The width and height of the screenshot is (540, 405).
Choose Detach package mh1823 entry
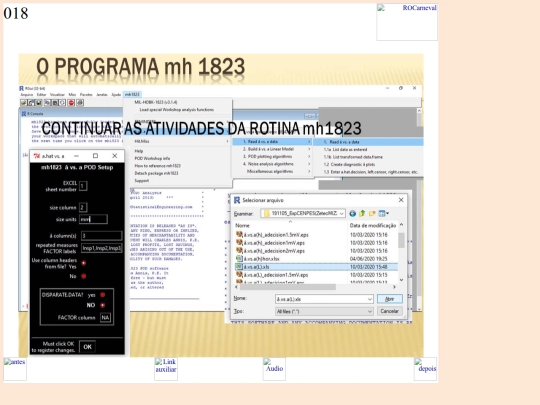[156, 173]
